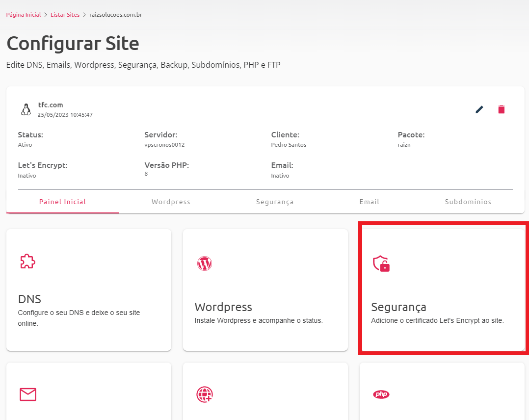The height and width of the screenshot is (420, 529).
Task: Click the red trash delete icon
Action: (x=502, y=109)
